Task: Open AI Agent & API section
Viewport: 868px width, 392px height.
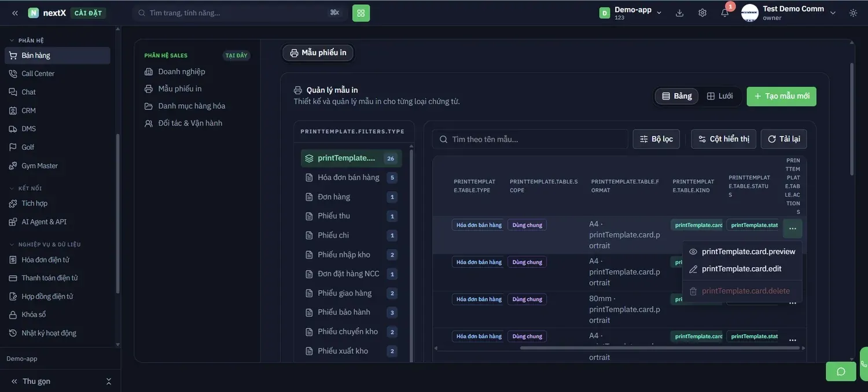Action: pyautogui.click(x=57, y=222)
